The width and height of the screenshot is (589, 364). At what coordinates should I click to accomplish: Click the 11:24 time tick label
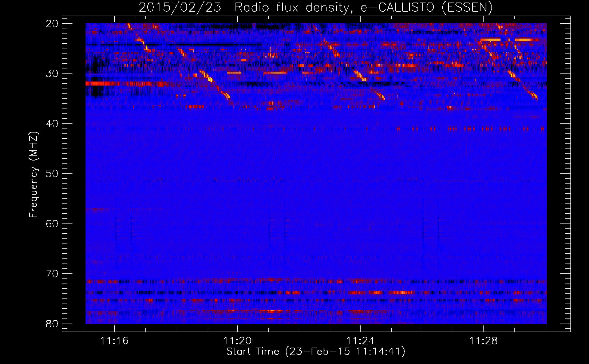pyautogui.click(x=360, y=341)
